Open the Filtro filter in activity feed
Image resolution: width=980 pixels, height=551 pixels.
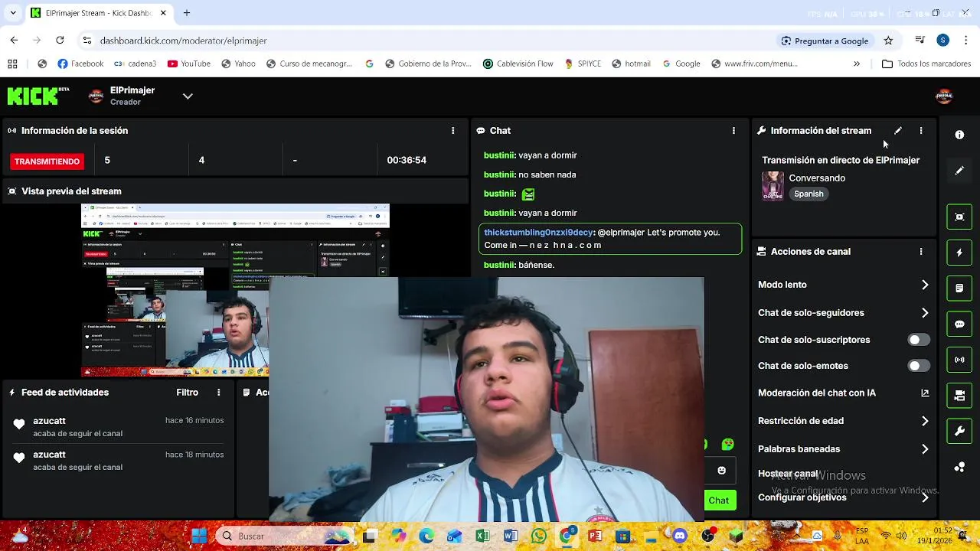point(187,392)
